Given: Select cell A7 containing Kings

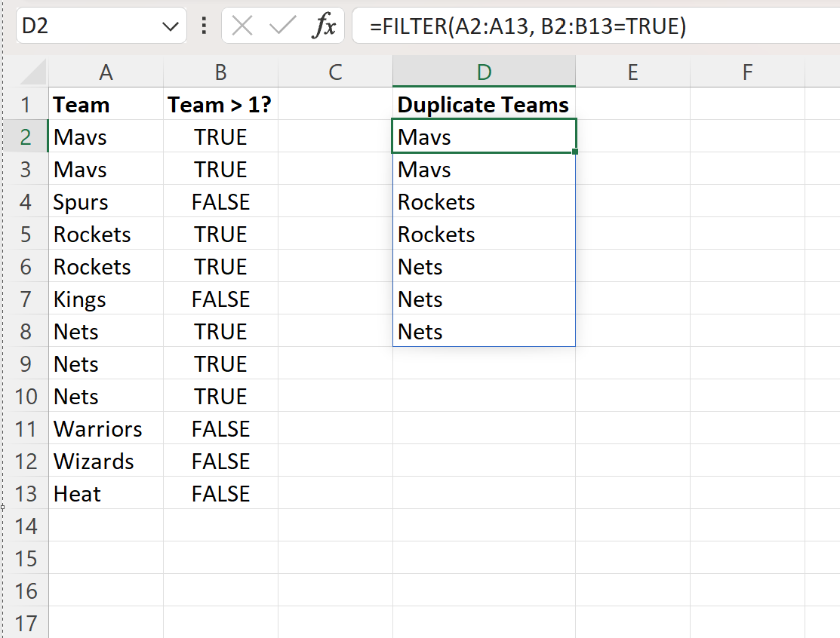Looking at the screenshot, I should [x=106, y=299].
